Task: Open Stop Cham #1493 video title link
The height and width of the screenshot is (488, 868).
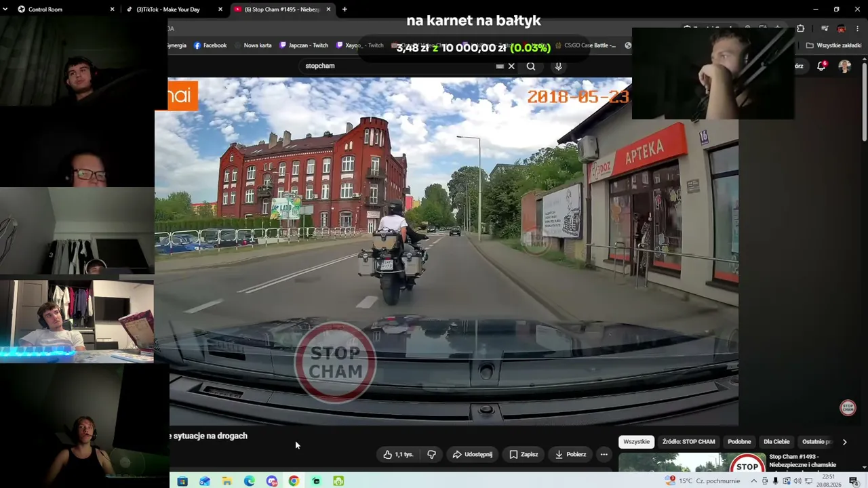Action: pos(802,461)
